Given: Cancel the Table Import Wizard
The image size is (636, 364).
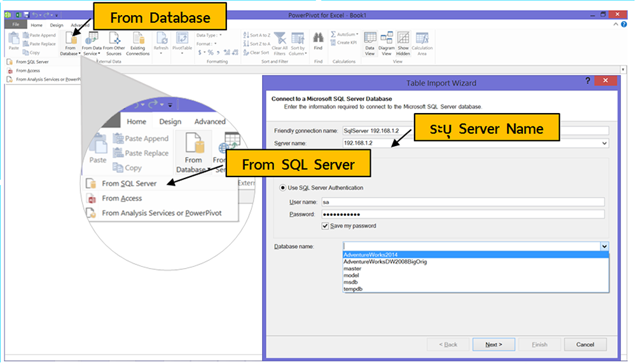Looking at the screenshot, I should pos(585,344).
